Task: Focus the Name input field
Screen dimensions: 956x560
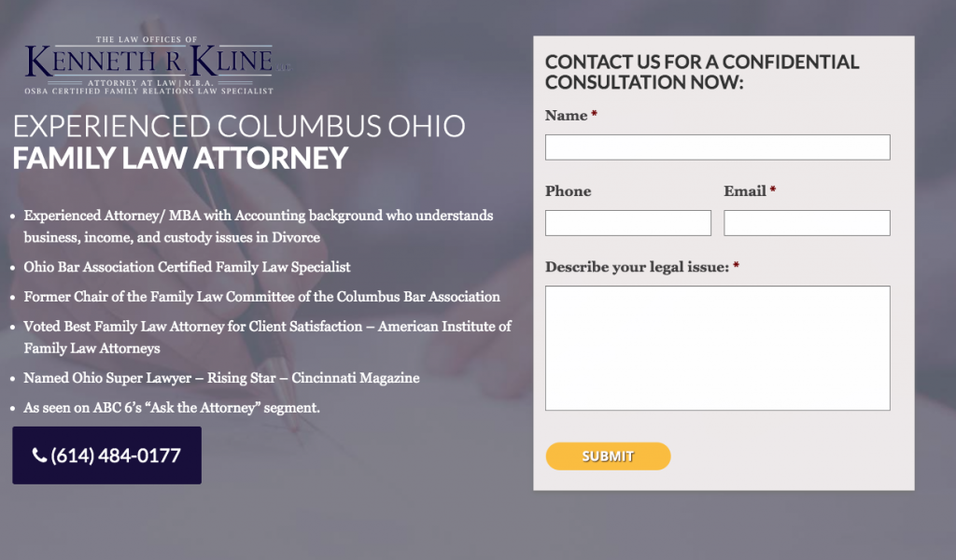Action: [718, 147]
